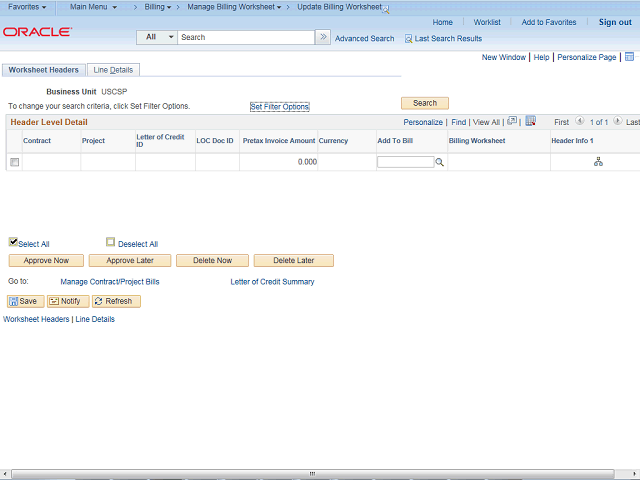Click the View All link
Viewport: 640px width, 480px height.
[486, 122]
